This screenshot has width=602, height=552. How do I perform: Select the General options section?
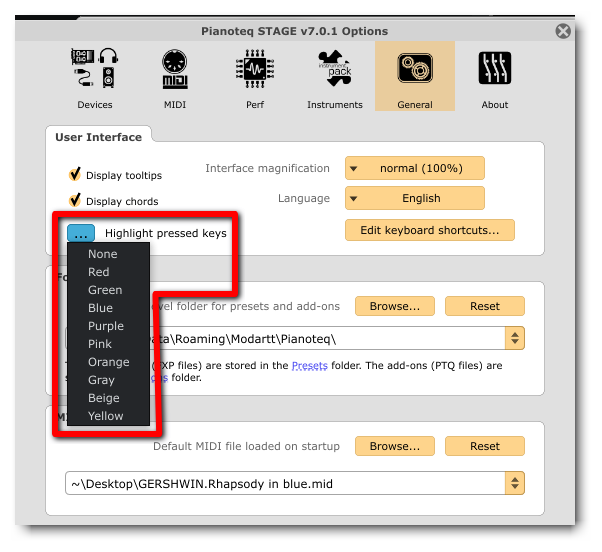[x=415, y=76]
